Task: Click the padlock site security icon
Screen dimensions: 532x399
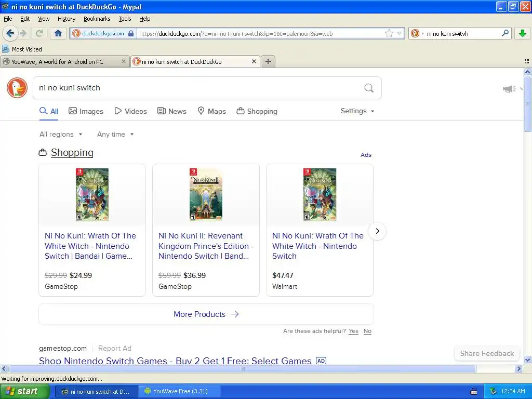Action: pyautogui.click(x=131, y=33)
